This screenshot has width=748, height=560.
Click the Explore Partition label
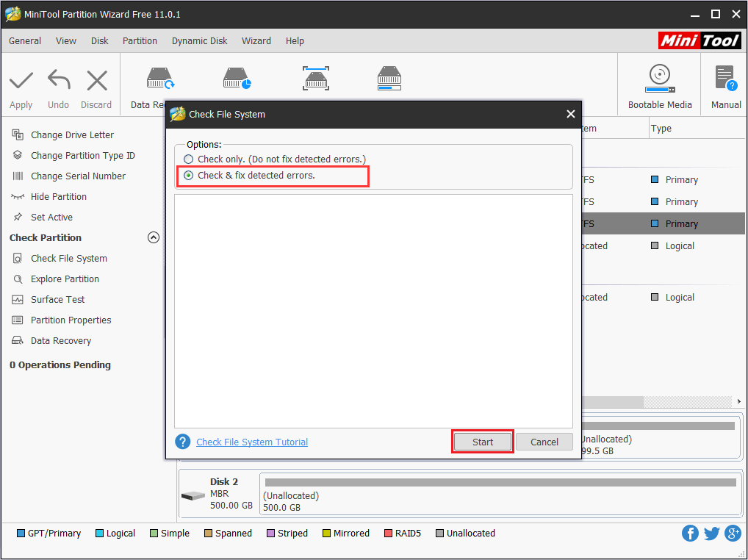65,279
